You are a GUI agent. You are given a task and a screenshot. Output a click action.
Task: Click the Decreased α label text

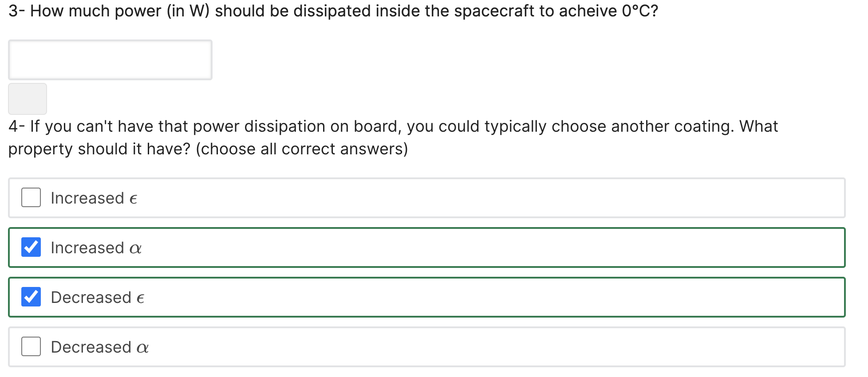(99, 347)
